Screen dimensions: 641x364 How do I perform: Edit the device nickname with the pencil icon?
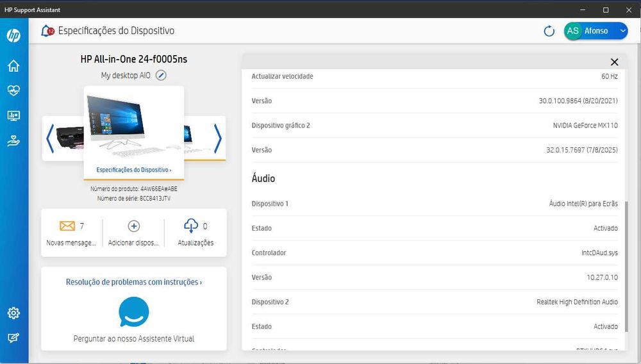161,75
